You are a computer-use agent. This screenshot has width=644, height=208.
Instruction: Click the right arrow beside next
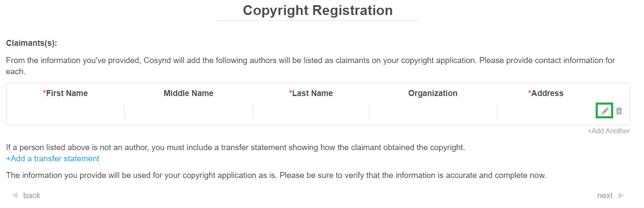(x=621, y=196)
